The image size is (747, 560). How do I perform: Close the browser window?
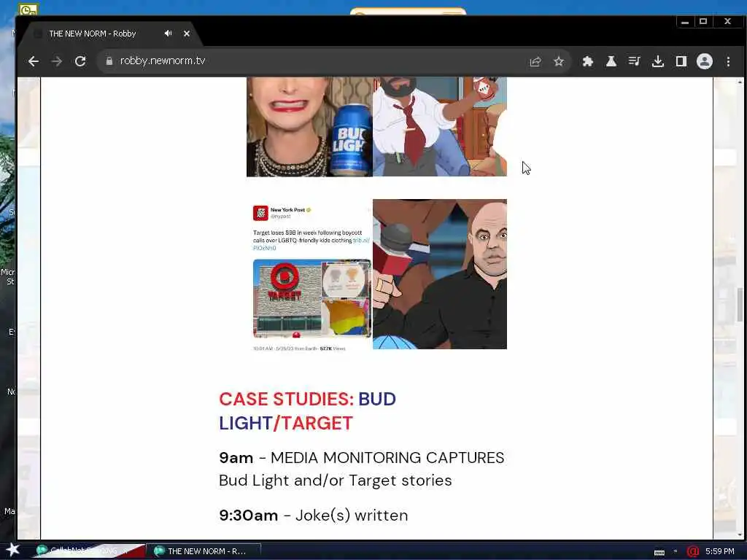(x=727, y=21)
